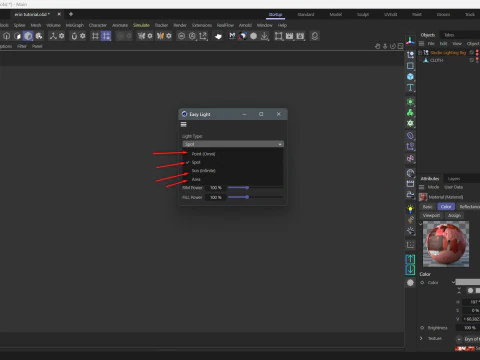This screenshot has width=480, height=360.
Task: Choose the checked Spot light type option
Action: coord(196,162)
